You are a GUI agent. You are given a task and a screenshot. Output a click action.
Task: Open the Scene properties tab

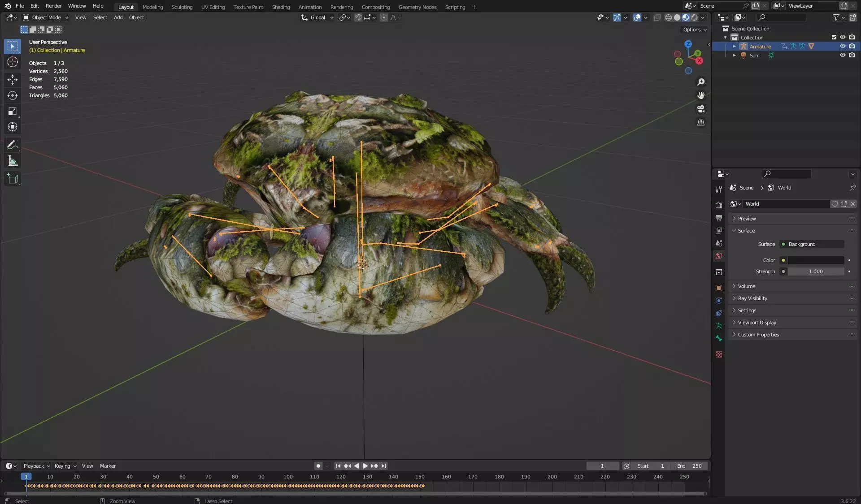click(x=719, y=243)
